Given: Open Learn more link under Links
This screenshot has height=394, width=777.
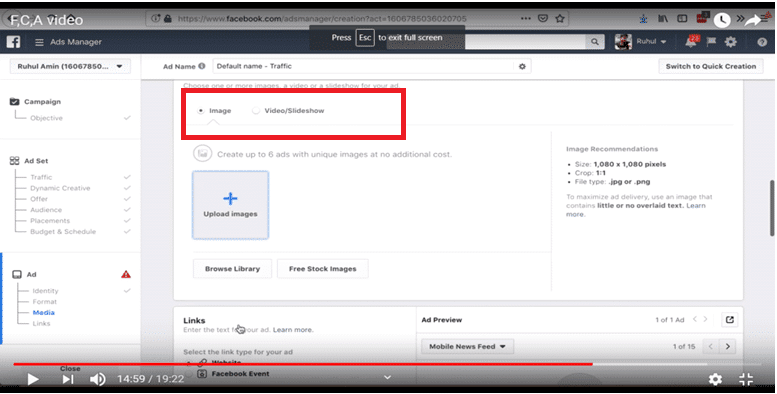Looking at the screenshot, I should (x=293, y=330).
